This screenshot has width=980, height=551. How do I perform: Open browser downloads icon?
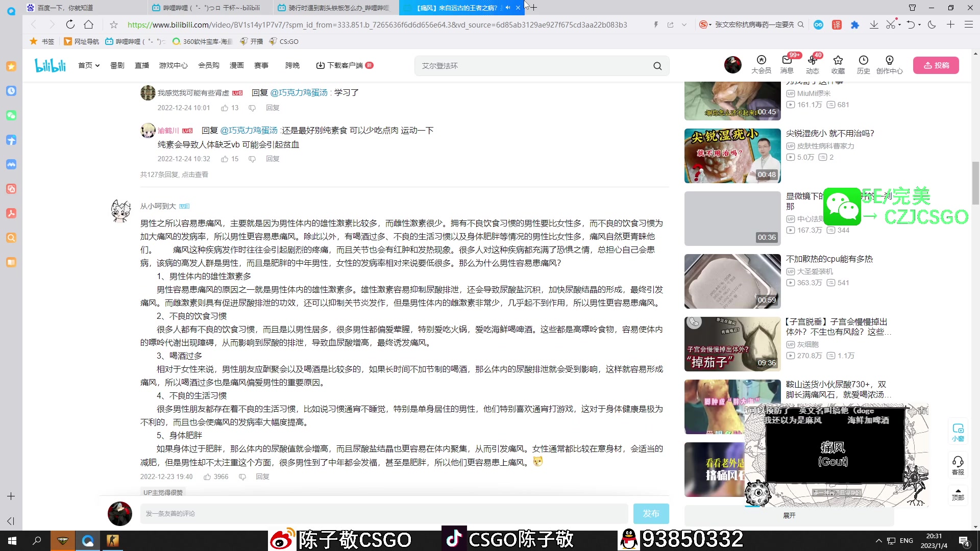point(874,24)
